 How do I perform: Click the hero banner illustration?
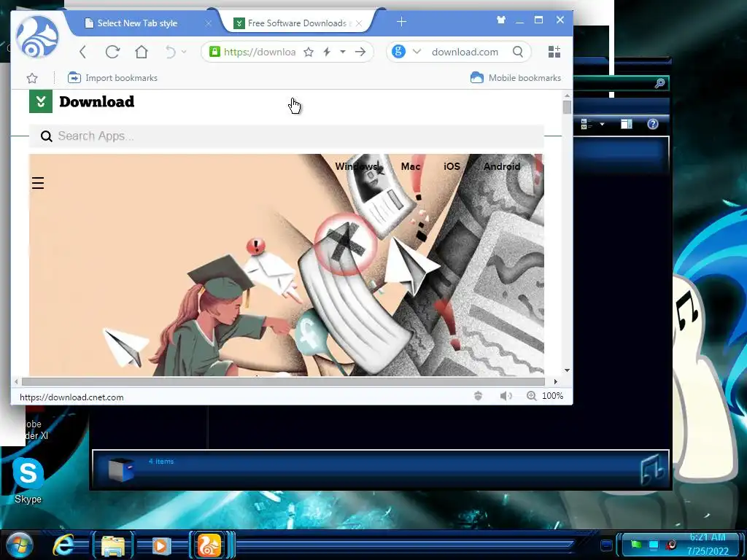click(286, 265)
